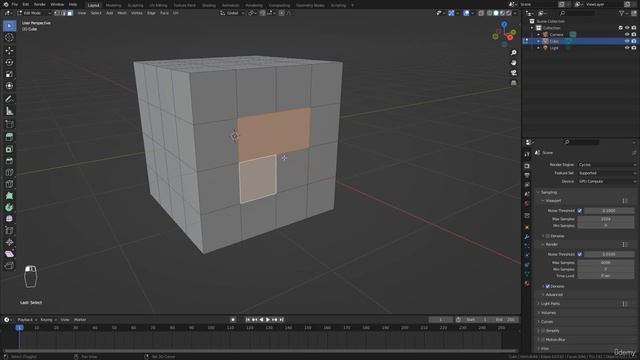640x360 pixels.
Task: Collapse the Sampling panel
Action: coord(548,192)
